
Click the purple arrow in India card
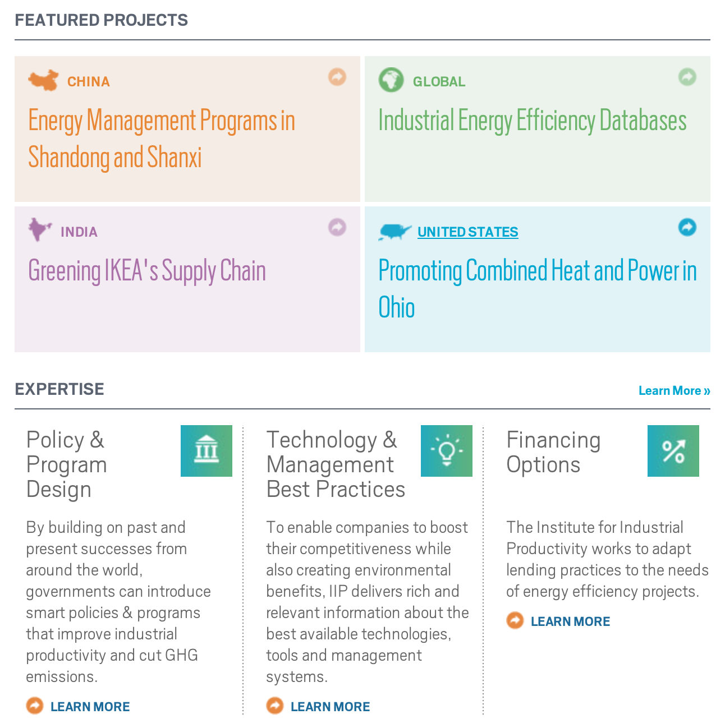click(x=337, y=227)
